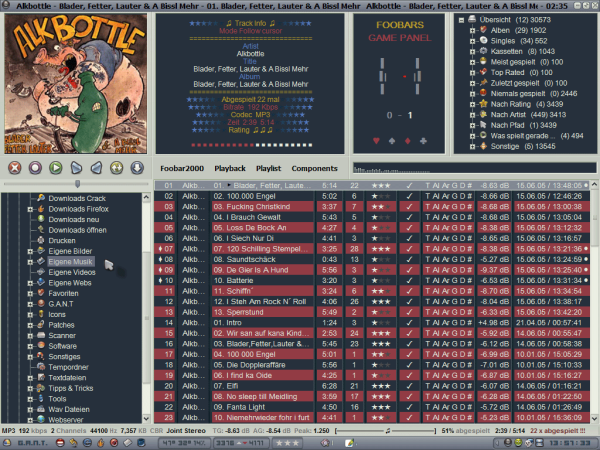This screenshot has width=600, height=450.
Task: Click the heart icon in game panel
Action: click(x=376, y=141)
